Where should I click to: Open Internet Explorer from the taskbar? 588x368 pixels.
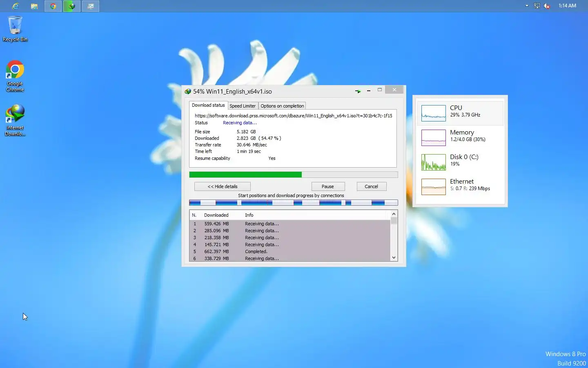(16, 6)
